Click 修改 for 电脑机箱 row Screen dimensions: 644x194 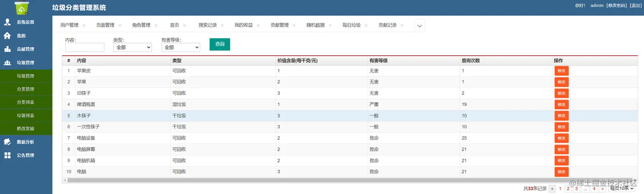click(561, 160)
